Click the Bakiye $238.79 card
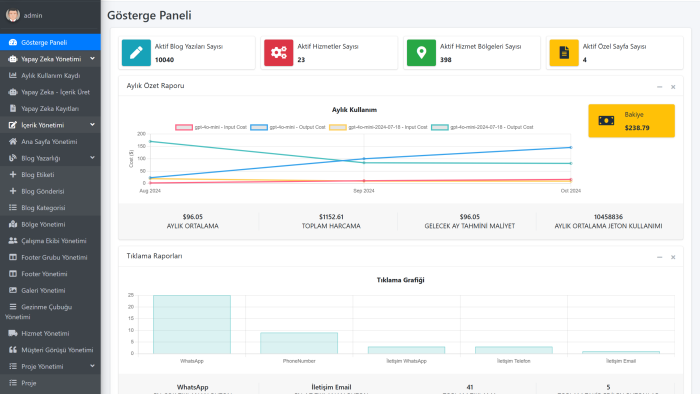The height and width of the screenshot is (394, 700). click(631, 120)
